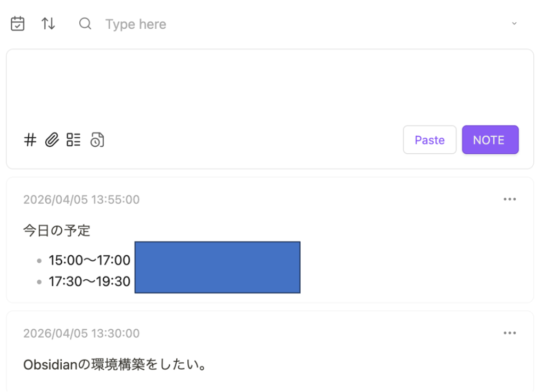Open more options for the 13:55:00 memo
Screen dimensions: 545x392
(509, 199)
